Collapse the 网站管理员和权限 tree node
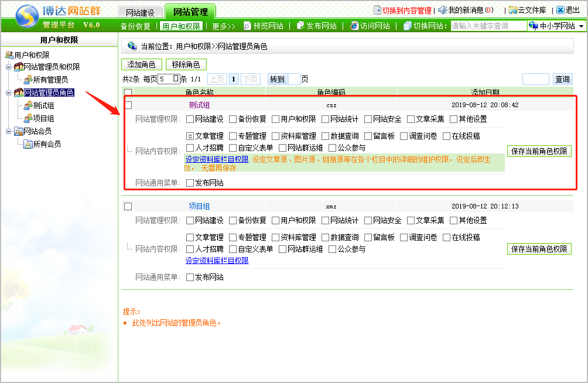 9,67
